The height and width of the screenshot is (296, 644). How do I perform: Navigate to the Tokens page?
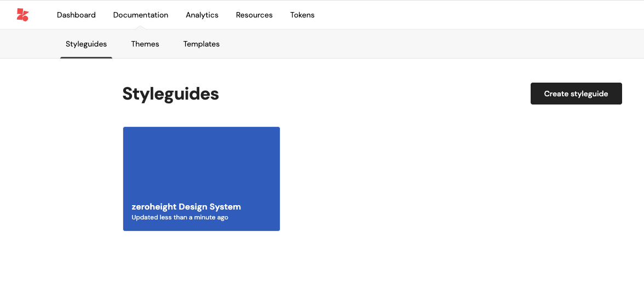coord(302,15)
